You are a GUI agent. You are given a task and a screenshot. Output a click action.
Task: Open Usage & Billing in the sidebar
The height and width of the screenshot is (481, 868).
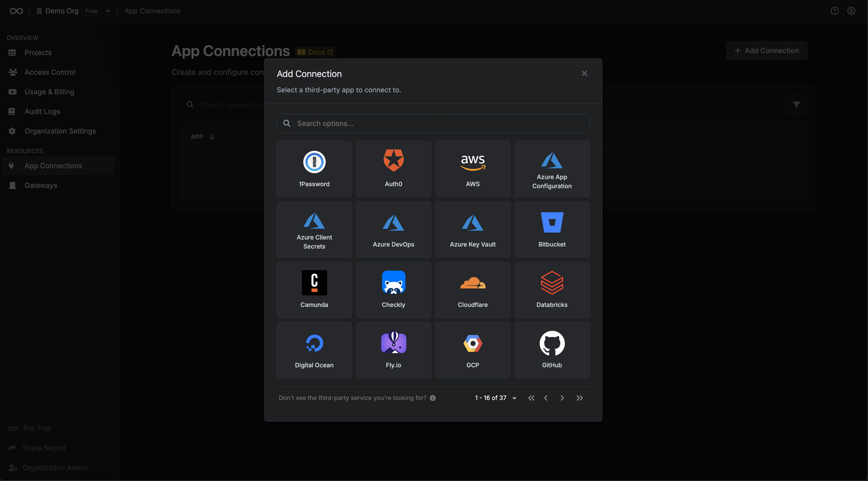tap(59, 92)
